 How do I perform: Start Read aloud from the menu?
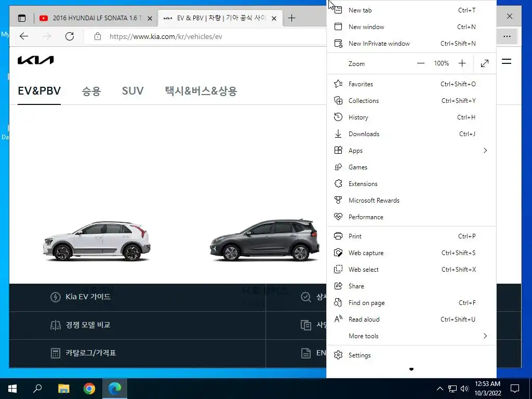coord(411,320)
